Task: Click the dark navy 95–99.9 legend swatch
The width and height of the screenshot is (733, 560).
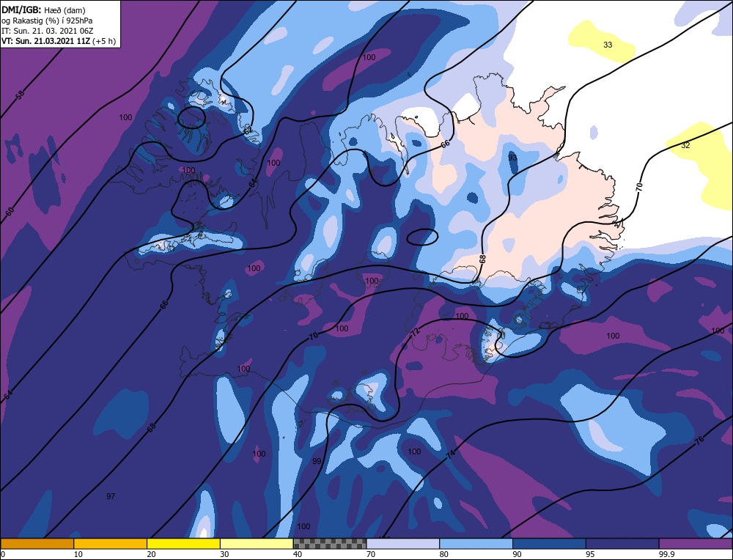Action: tap(622, 543)
